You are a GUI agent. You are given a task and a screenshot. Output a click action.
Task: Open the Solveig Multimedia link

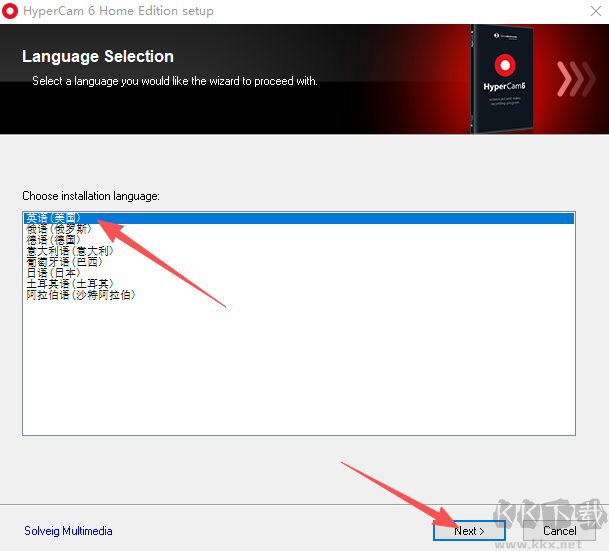(x=68, y=530)
